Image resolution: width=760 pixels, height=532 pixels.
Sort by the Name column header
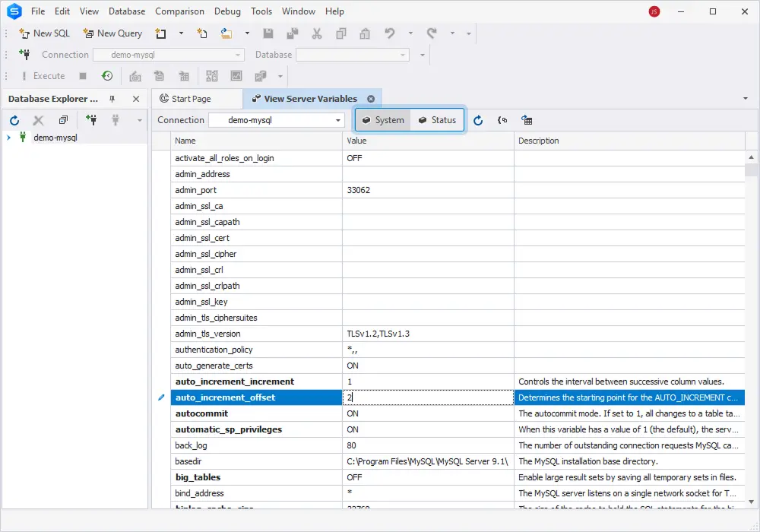tap(256, 141)
